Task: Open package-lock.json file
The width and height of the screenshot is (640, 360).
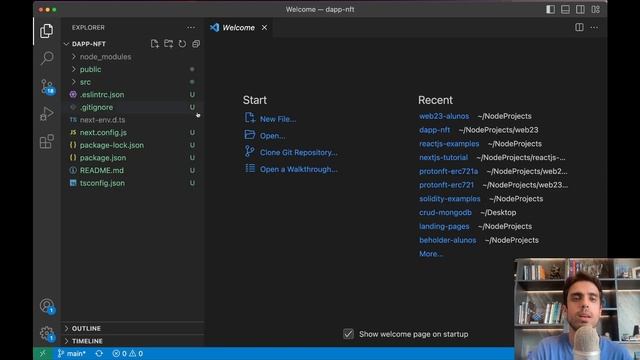Action: [111, 145]
